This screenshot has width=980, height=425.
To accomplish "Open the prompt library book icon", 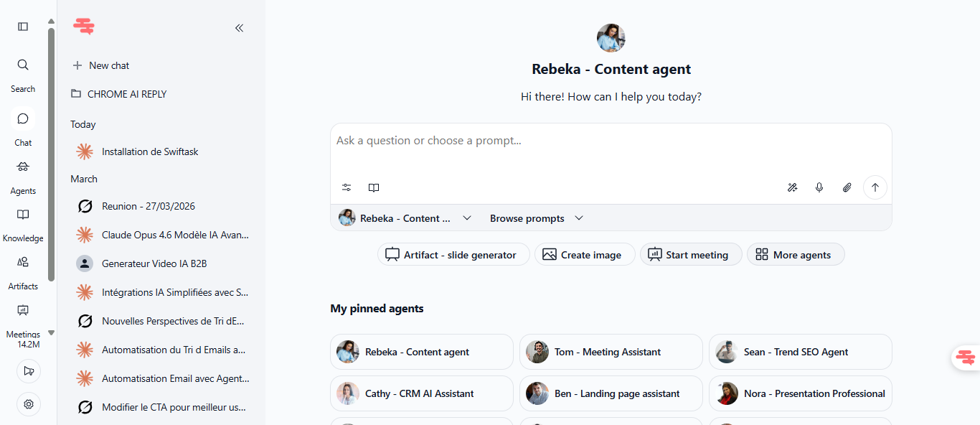I will [x=374, y=187].
